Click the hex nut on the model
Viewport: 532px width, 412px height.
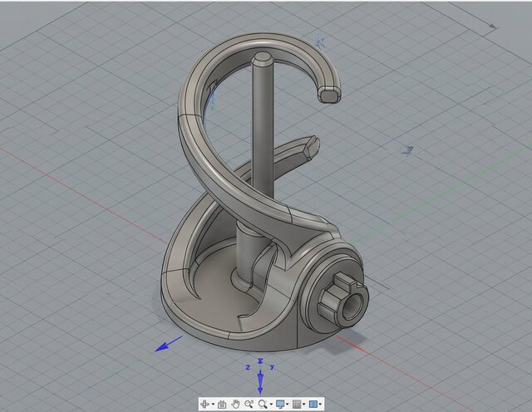(x=342, y=301)
